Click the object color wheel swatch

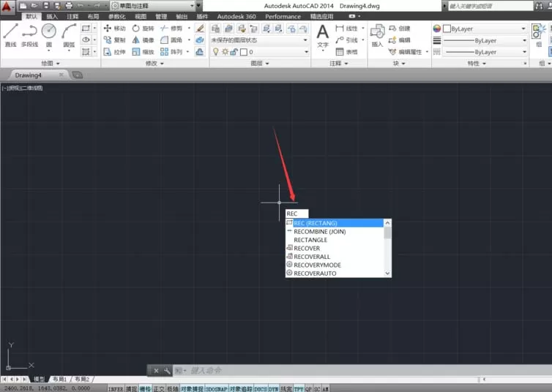(437, 29)
